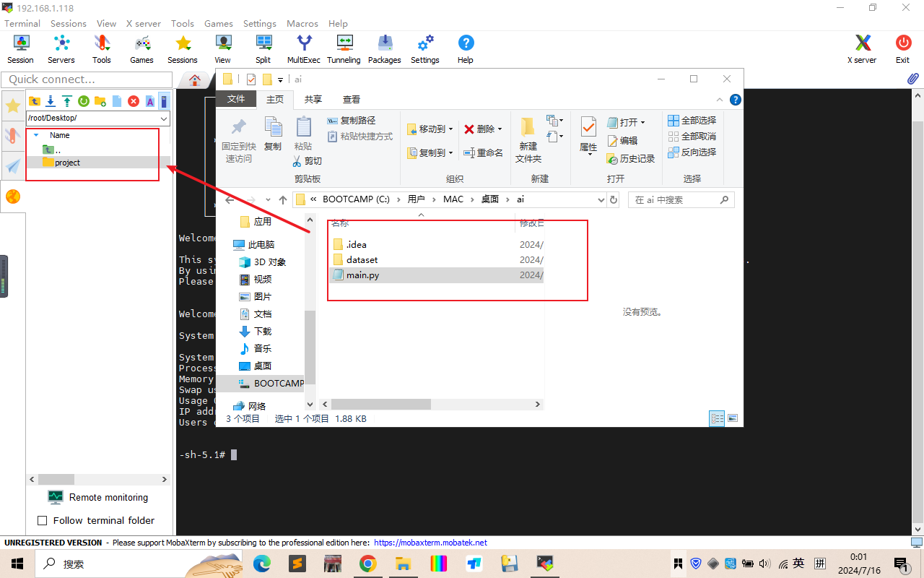Image resolution: width=924 pixels, height=578 pixels.
Task: Switch to the 查看 ribbon tab
Action: tap(352, 100)
